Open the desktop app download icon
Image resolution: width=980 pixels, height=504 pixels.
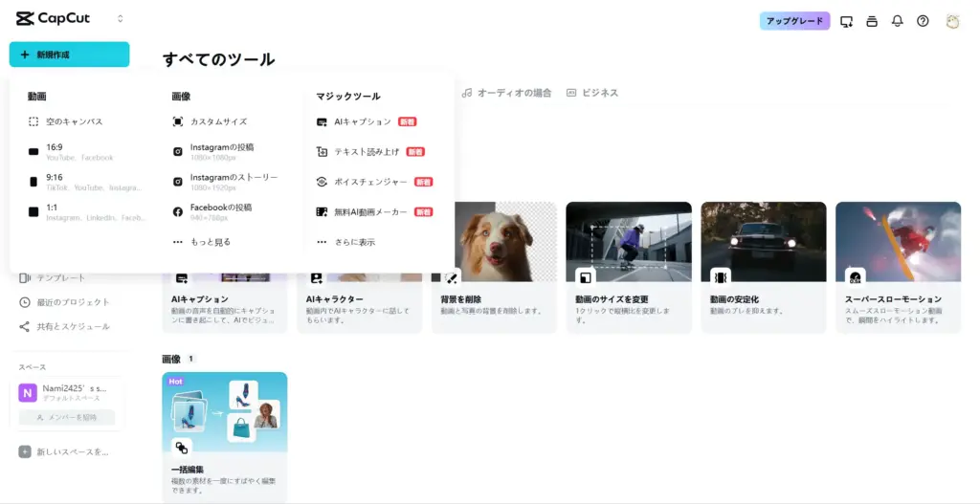[x=846, y=21]
